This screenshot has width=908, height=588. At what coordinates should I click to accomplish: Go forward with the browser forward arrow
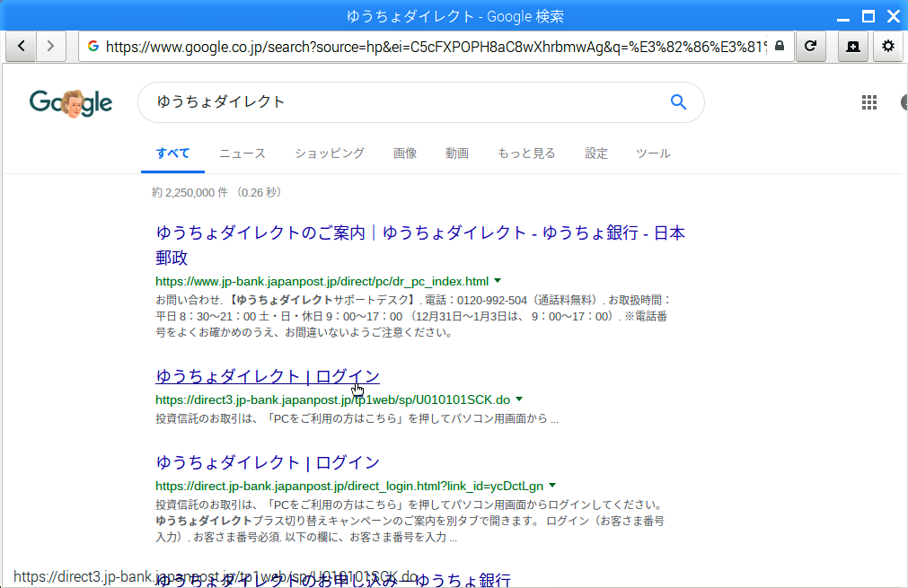pos(51,46)
